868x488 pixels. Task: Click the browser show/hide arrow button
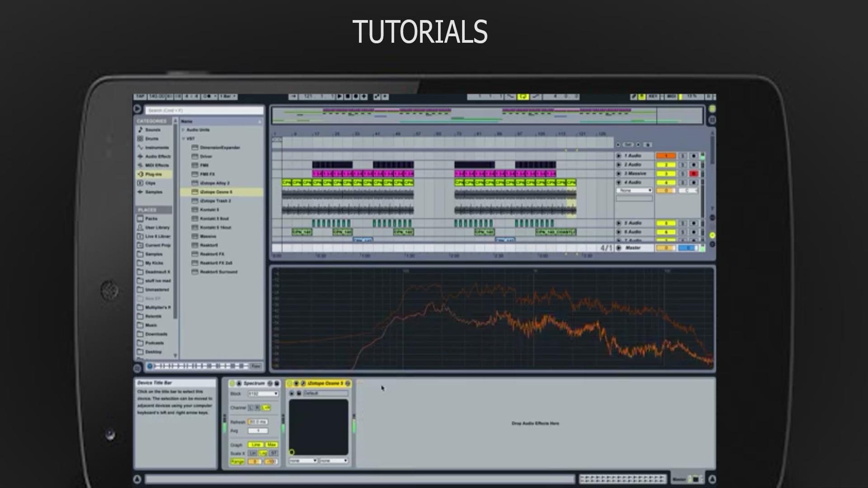click(137, 109)
